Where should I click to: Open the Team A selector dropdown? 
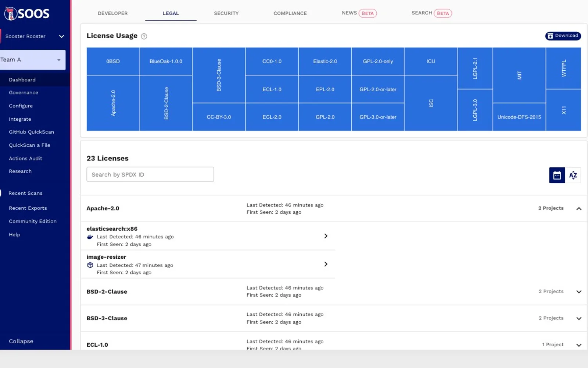pyautogui.click(x=33, y=60)
